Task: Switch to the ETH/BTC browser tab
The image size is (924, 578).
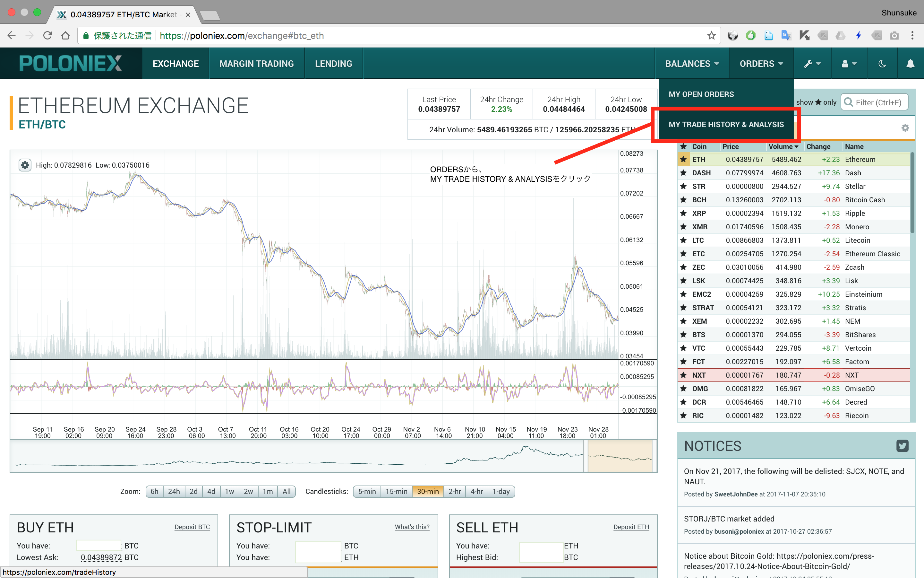Action: point(124,14)
